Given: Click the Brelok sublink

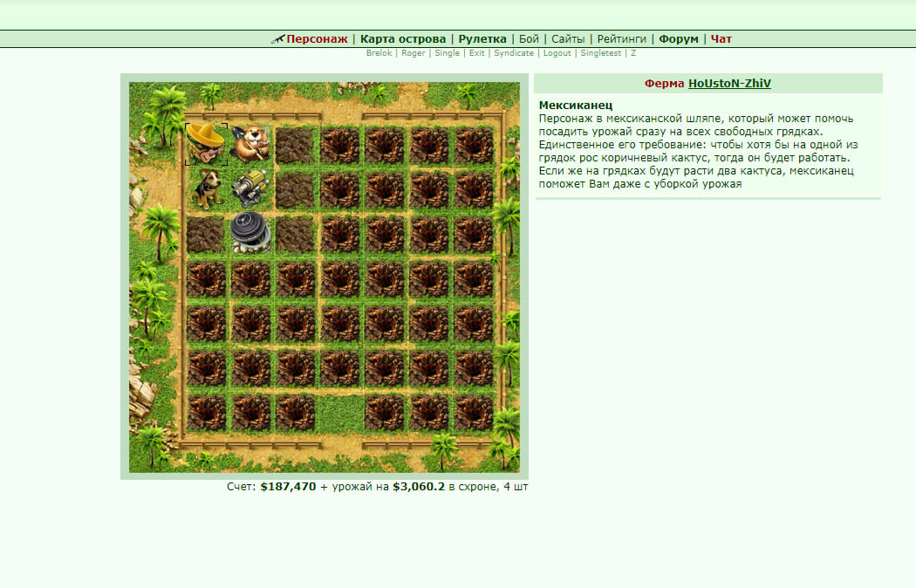Looking at the screenshot, I should tap(379, 53).
